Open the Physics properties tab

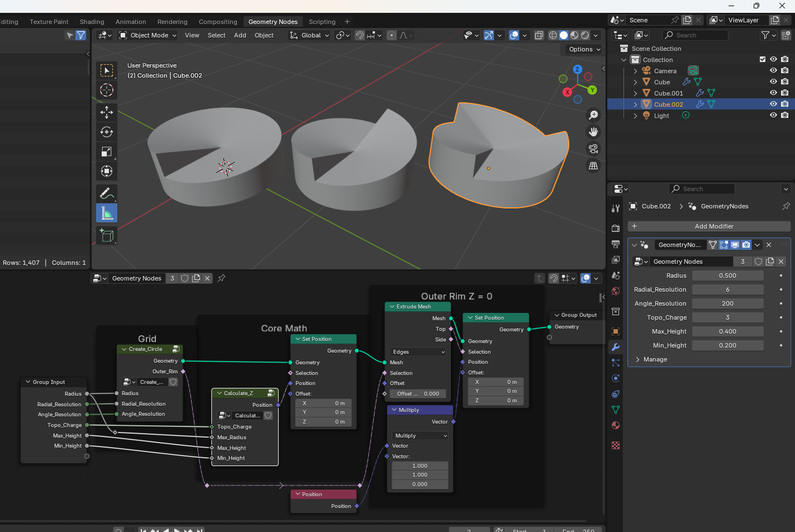[616, 378]
